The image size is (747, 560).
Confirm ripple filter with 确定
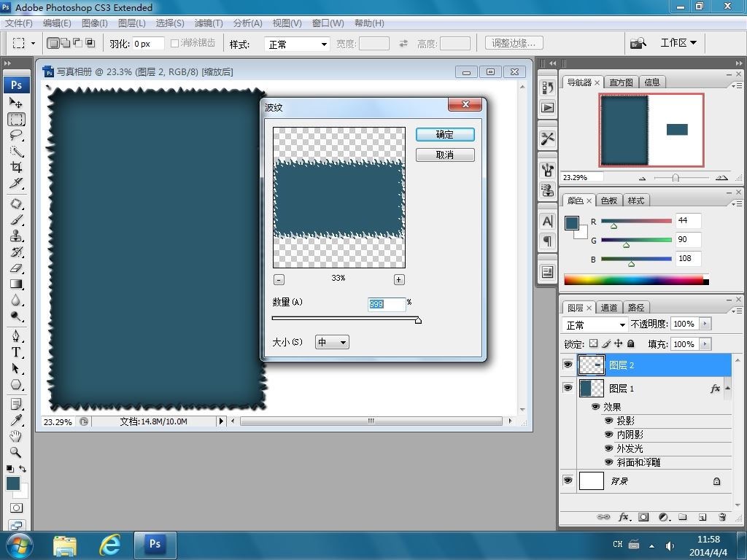445,134
